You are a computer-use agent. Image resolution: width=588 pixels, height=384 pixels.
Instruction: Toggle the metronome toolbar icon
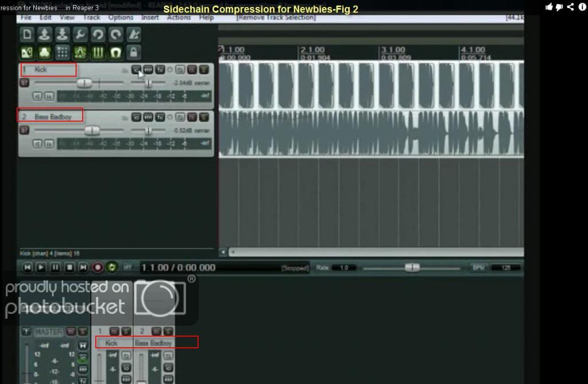point(134,34)
